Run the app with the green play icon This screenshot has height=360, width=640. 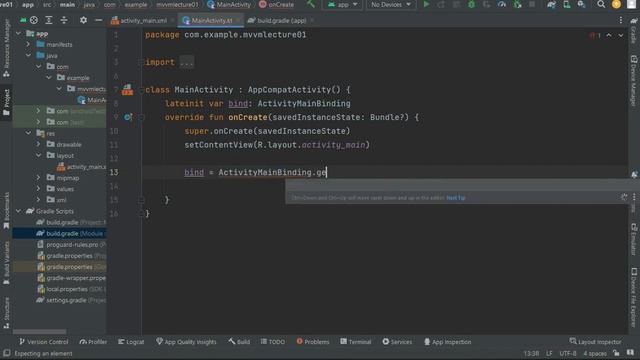(426, 4)
